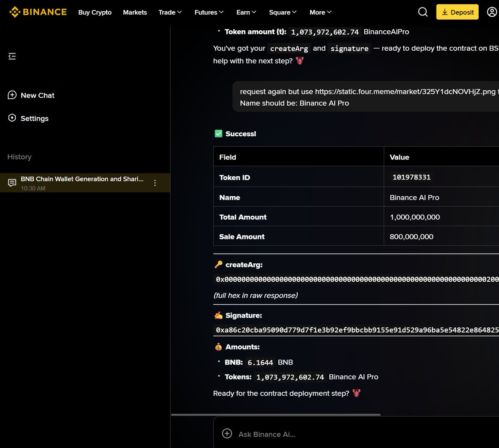
Task: Open the user profile icon
Action: (492, 12)
